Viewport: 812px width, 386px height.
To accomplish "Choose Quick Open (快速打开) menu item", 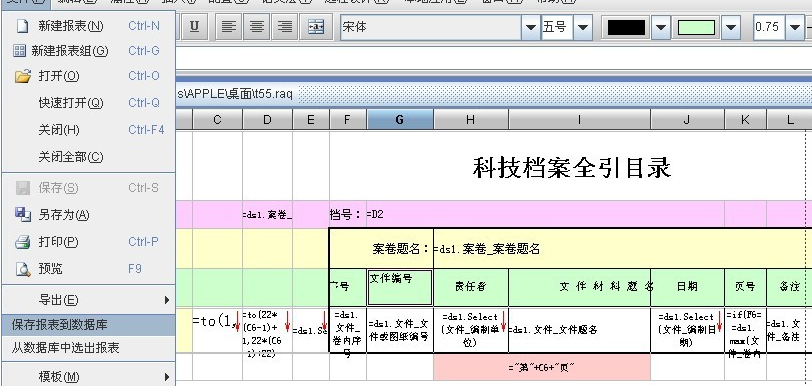I will click(89, 103).
